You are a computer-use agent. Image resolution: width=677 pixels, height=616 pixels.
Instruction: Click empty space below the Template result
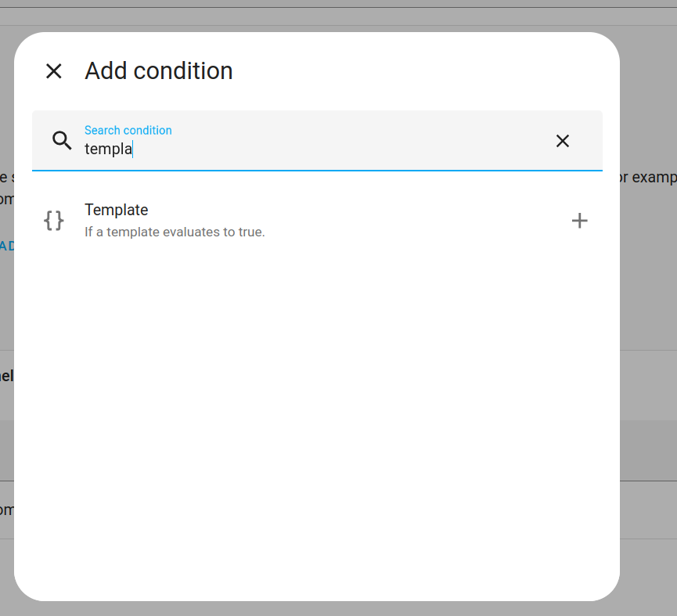point(313,391)
